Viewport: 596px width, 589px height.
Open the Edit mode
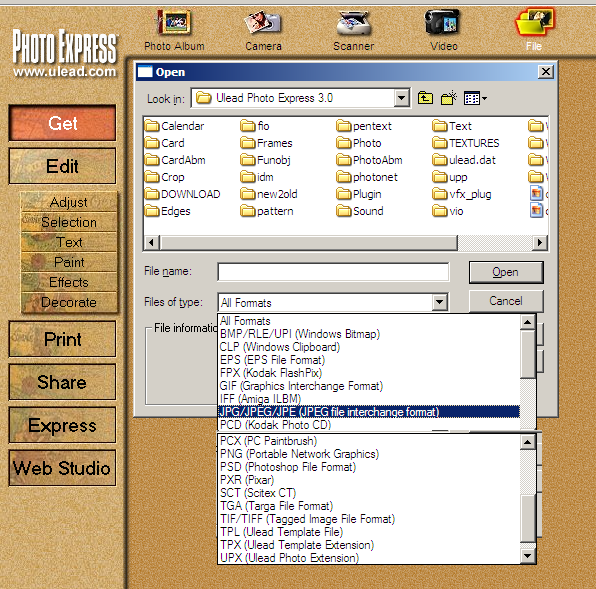pyautogui.click(x=62, y=166)
